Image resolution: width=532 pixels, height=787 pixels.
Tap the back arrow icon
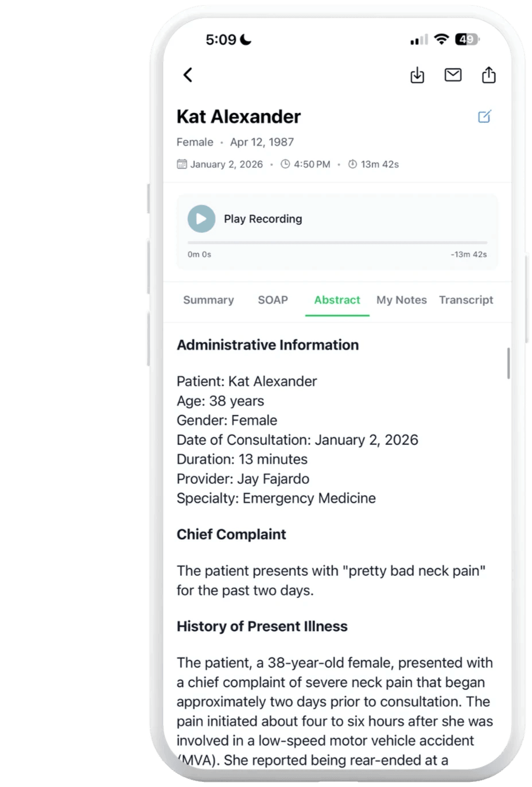[188, 75]
